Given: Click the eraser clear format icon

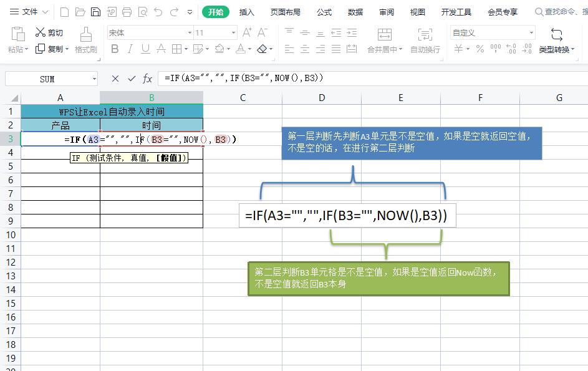Looking at the screenshot, I should click(x=262, y=49).
